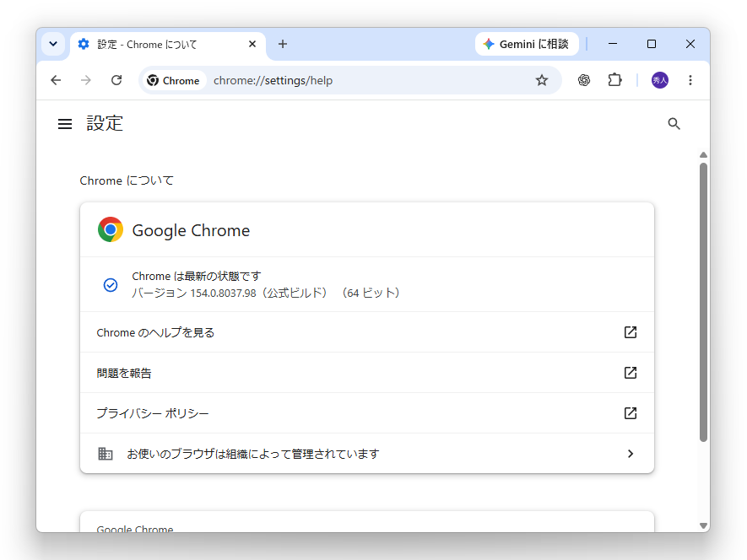
Task: Click the 設定 page title
Action: point(105,123)
